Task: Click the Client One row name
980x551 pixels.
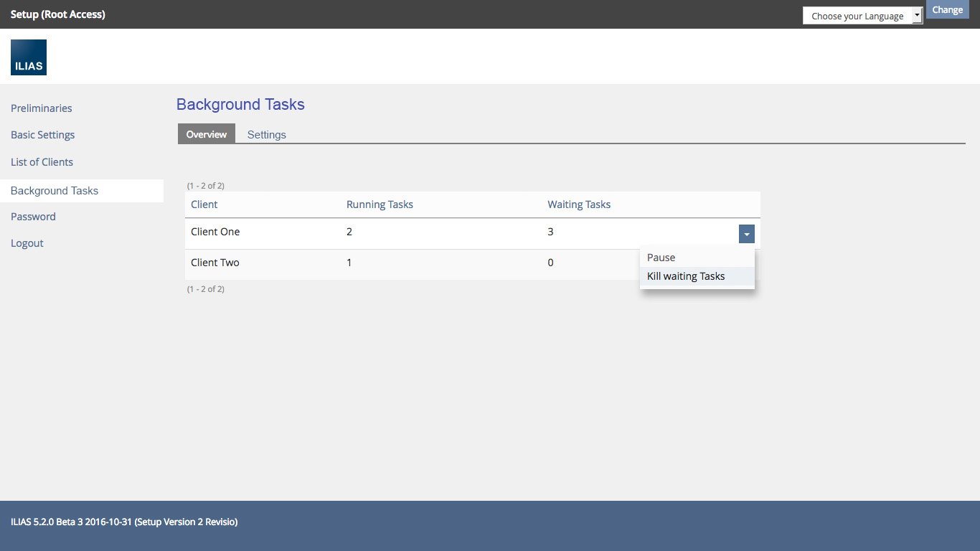Action: tap(215, 232)
